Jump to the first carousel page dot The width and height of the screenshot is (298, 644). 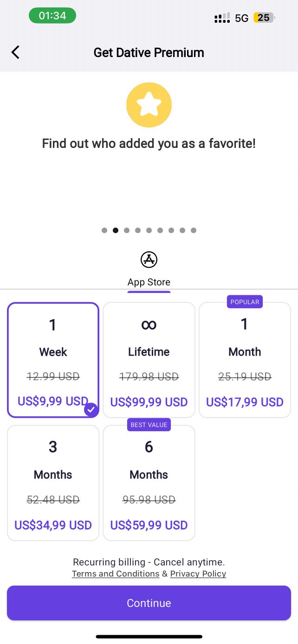[104, 230]
